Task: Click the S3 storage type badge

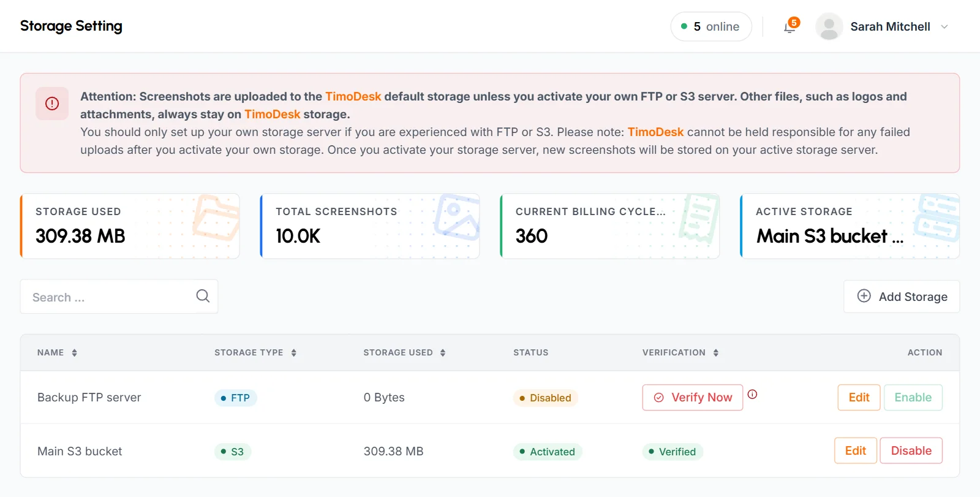Action: point(233,452)
